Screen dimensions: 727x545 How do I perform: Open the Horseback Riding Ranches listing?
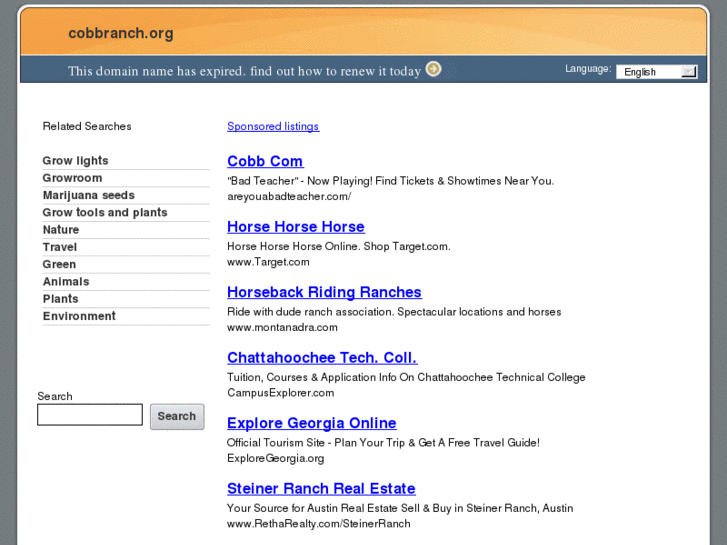(x=324, y=292)
